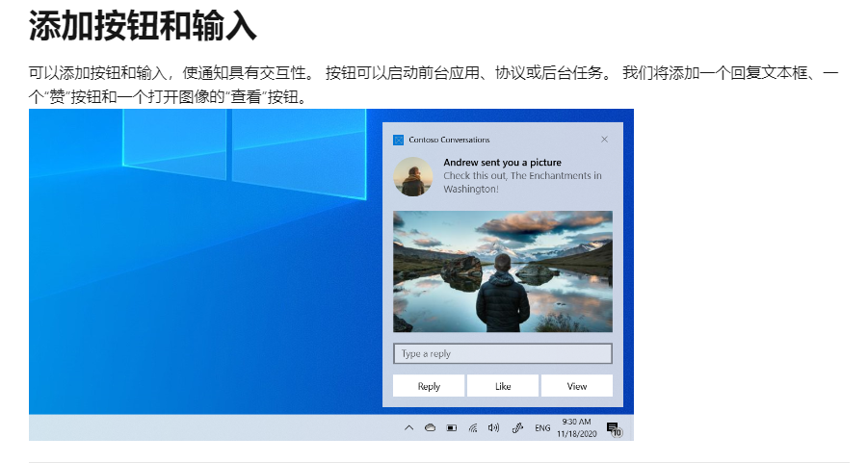The image size is (868, 463).
Task: Focus the "Type a reply" text box
Action: tap(502, 353)
